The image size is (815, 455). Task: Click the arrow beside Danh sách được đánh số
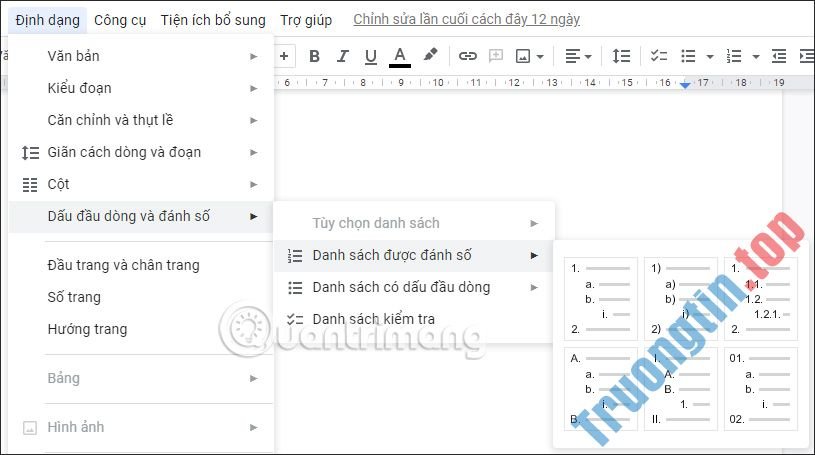pos(534,255)
